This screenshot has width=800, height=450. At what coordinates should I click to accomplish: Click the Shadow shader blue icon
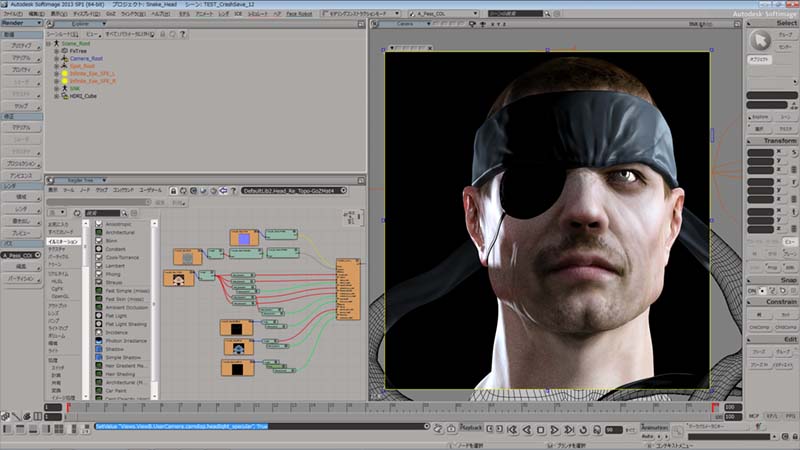[x=99, y=349]
